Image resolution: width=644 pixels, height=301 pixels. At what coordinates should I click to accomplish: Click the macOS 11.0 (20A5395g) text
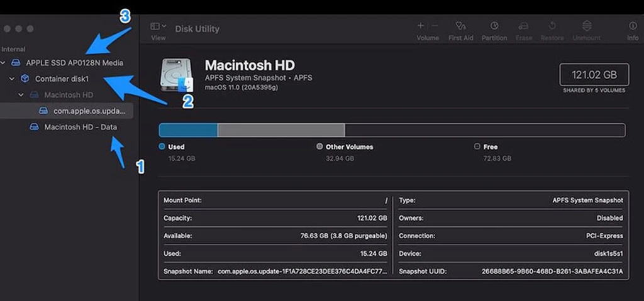pyautogui.click(x=241, y=87)
